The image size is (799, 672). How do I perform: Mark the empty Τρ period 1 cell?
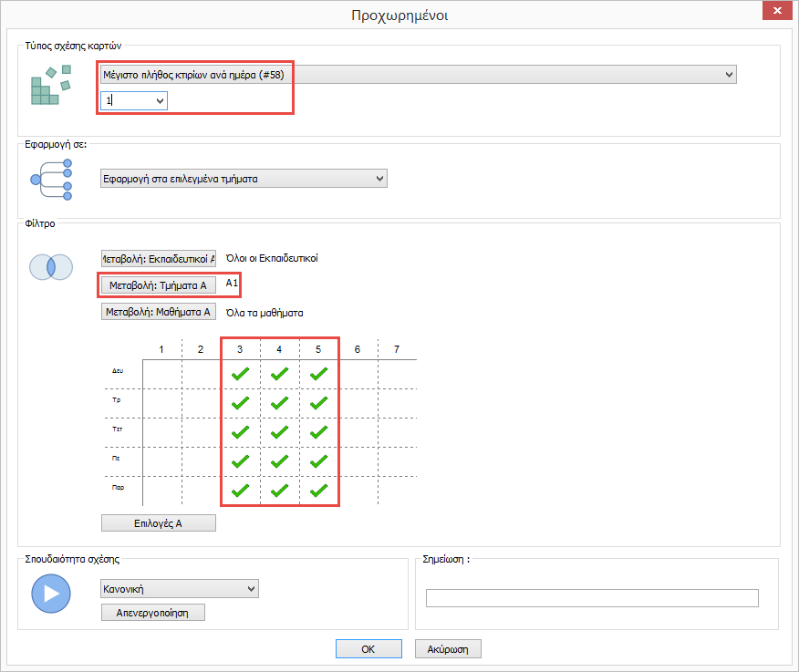[x=162, y=403]
